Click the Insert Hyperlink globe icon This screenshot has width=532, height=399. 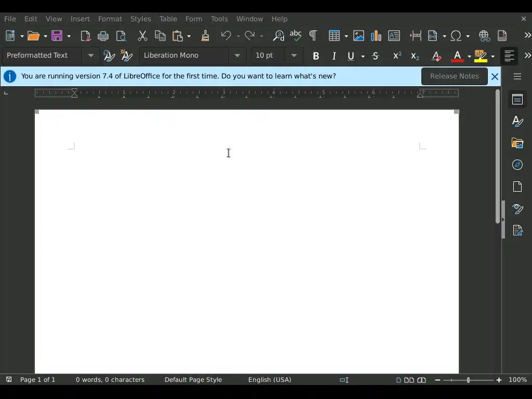coord(484,36)
